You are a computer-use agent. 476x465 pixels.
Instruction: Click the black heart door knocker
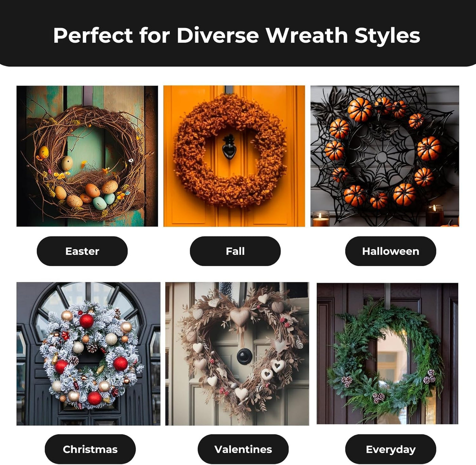229,147
